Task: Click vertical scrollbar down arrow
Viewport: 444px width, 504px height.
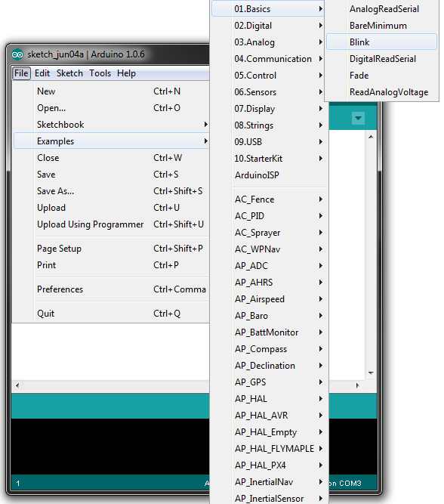Action: (371, 373)
